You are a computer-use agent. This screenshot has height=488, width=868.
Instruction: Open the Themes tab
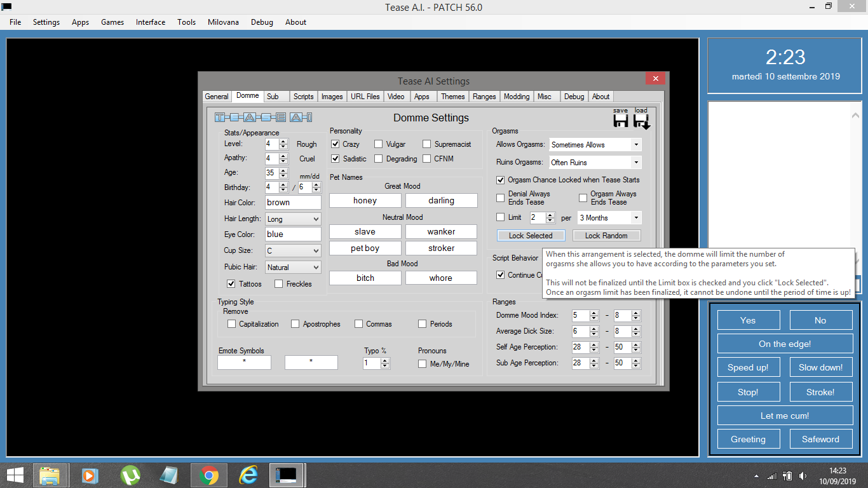(453, 97)
